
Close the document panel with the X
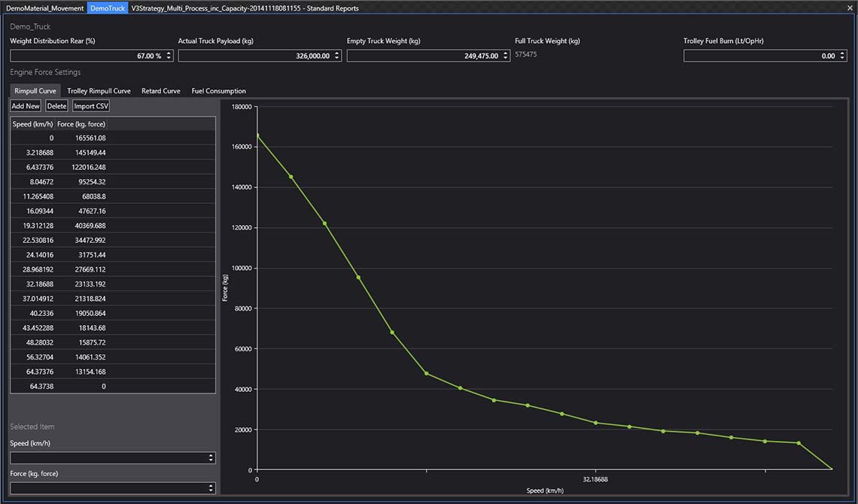pyautogui.click(x=850, y=8)
